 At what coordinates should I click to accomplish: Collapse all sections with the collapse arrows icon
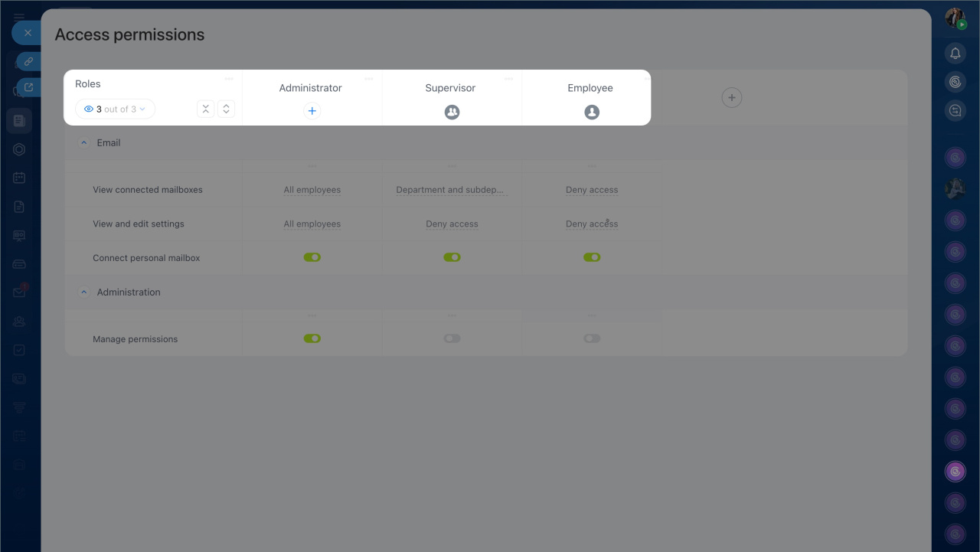coord(205,109)
